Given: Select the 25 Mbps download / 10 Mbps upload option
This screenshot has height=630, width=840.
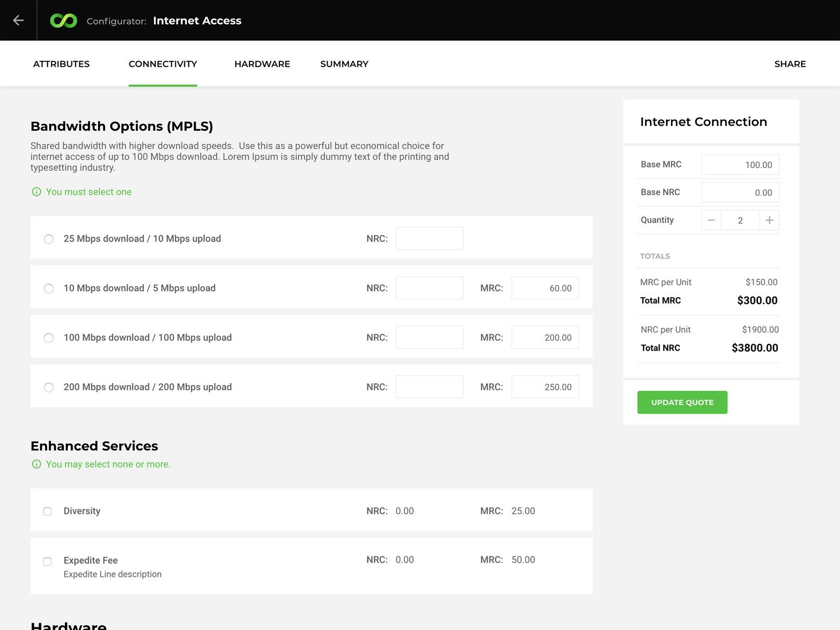Looking at the screenshot, I should [49, 239].
